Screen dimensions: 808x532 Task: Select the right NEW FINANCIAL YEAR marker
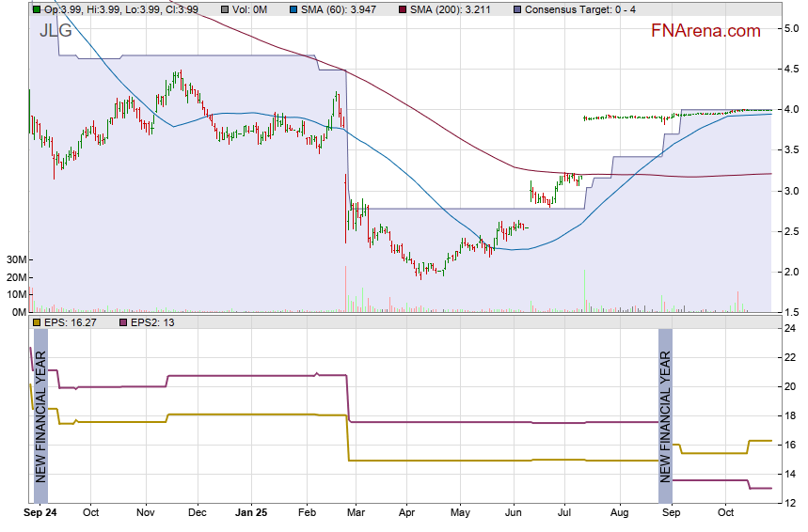[665, 415]
